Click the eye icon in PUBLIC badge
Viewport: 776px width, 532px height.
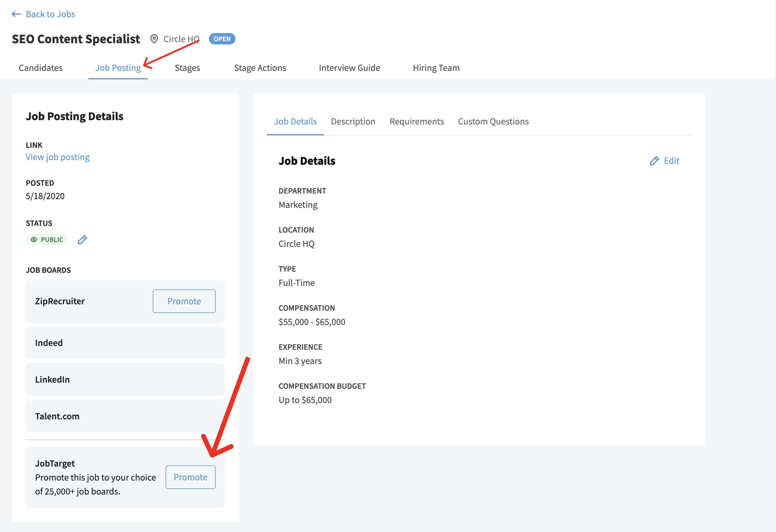click(34, 240)
